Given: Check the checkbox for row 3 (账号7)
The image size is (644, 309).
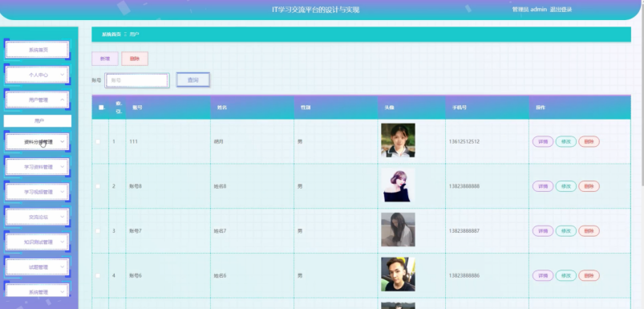Looking at the screenshot, I should pos(98,231).
